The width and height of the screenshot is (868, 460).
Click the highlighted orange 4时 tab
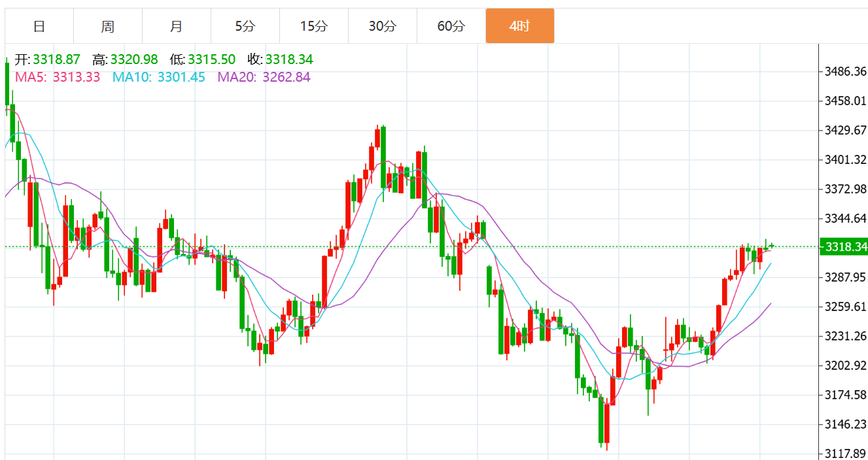tap(520, 26)
